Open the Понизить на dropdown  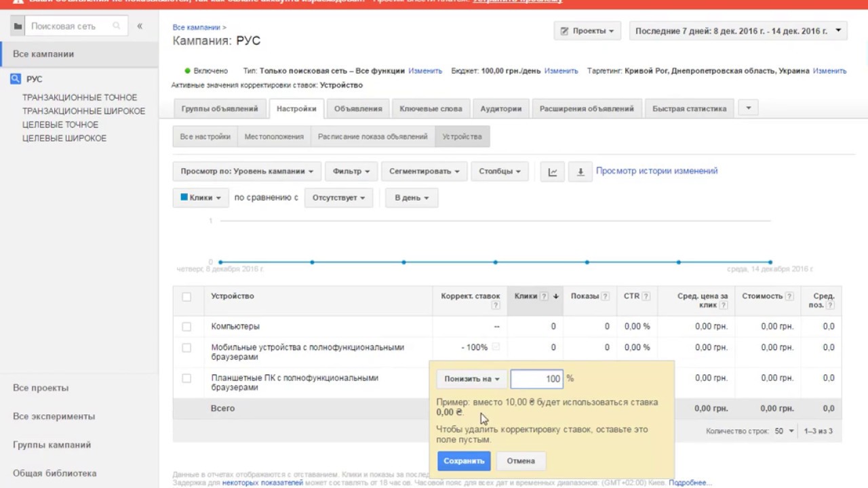[x=472, y=380]
